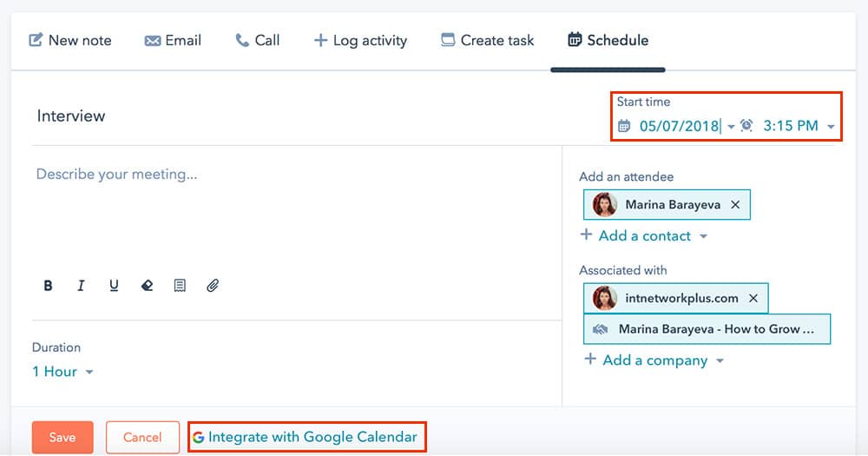Remove Marina Barayeva from attendees
The height and width of the screenshot is (456, 868).
[735, 205]
